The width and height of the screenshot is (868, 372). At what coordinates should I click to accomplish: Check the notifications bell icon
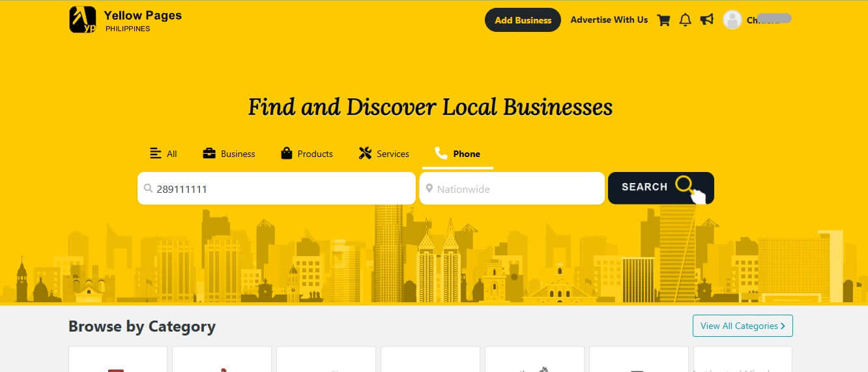[x=685, y=20]
